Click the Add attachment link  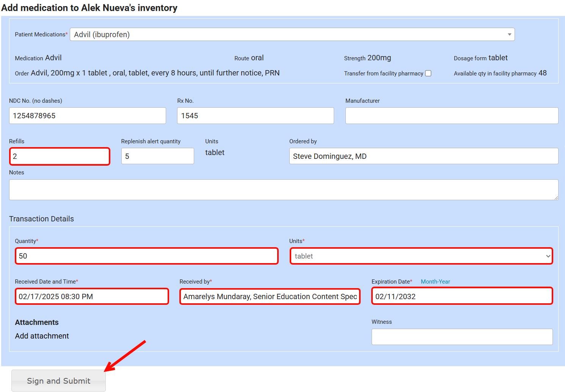(42, 336)
